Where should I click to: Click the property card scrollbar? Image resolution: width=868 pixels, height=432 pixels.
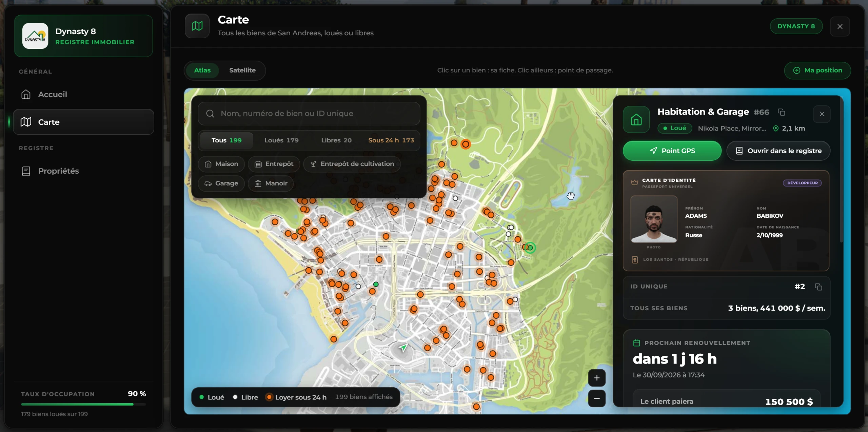pyautogui.click(x=841, y=170)
